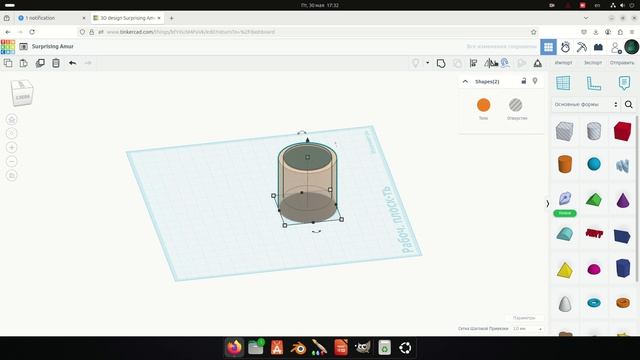Rename the design Surprising Amur
Viewport: 640px width, 360px height.
coord(53,47)
